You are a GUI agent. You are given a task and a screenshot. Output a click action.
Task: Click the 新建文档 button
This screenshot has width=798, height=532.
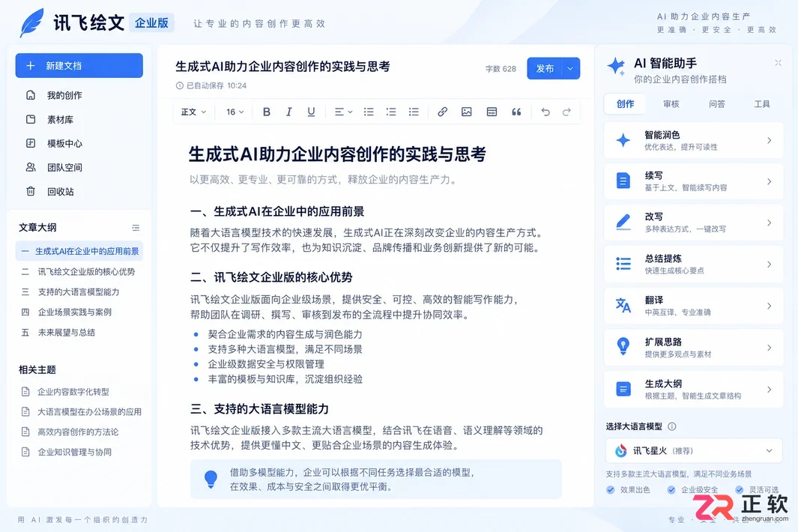point(79,66)
